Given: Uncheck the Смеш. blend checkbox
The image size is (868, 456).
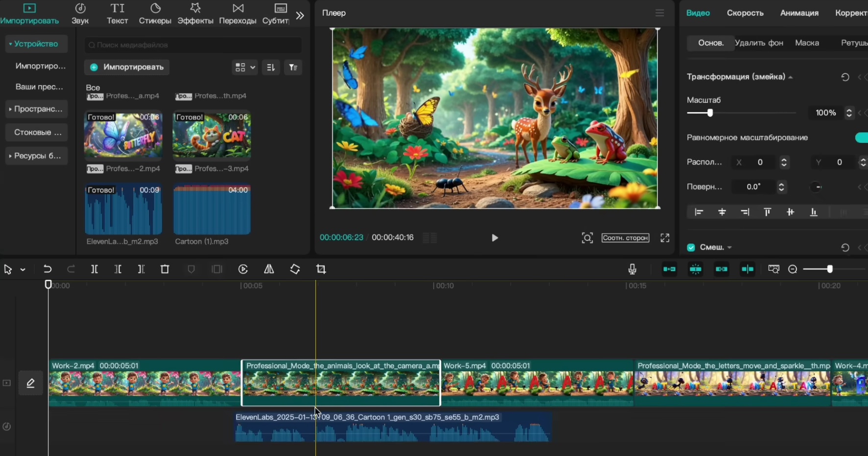Looking at the screenshot, I should (691, 248).
